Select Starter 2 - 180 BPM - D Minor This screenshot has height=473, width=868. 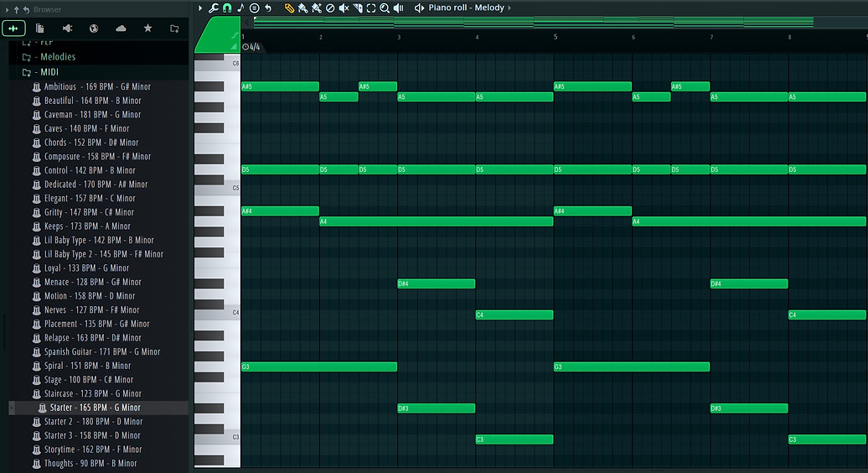point(94,422)
